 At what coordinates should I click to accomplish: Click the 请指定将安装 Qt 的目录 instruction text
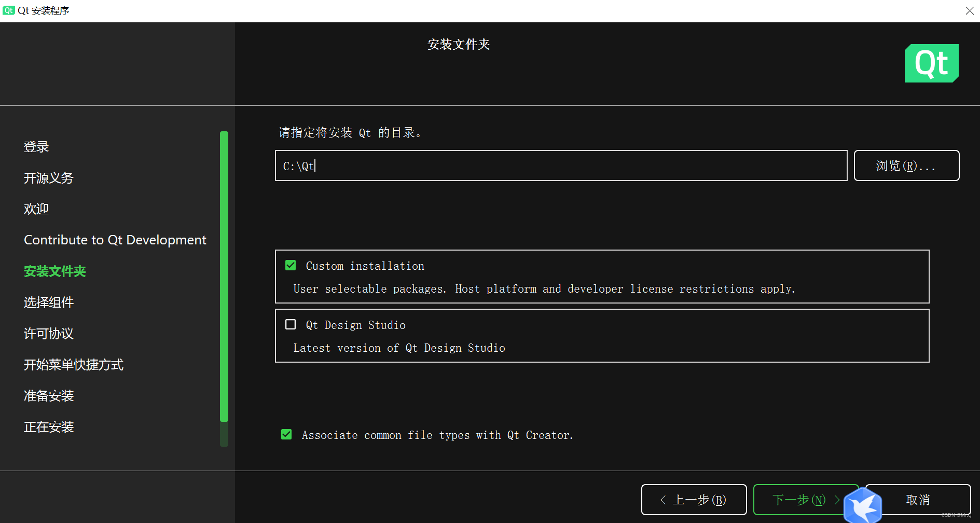(350, 133)
